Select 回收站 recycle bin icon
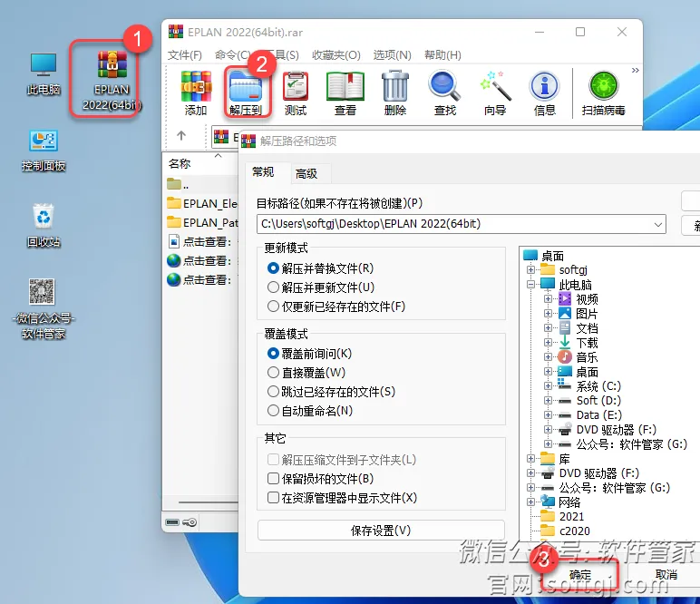 coord(44,226)
